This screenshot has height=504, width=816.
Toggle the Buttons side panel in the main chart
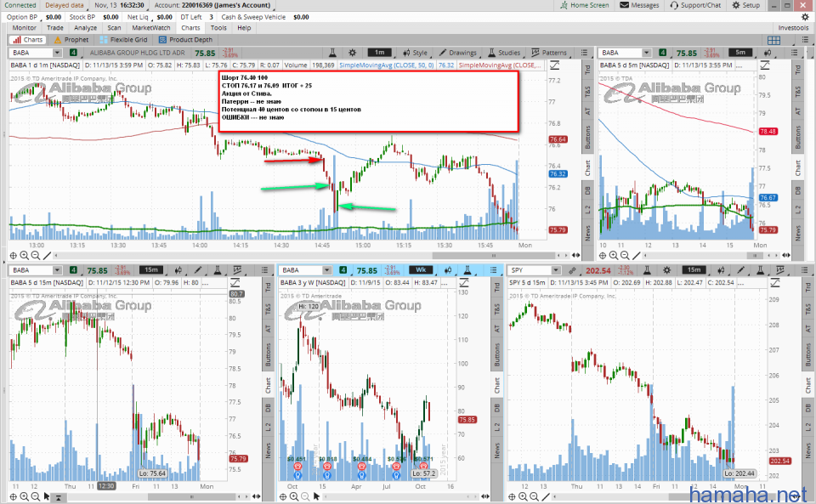(587, 138)
